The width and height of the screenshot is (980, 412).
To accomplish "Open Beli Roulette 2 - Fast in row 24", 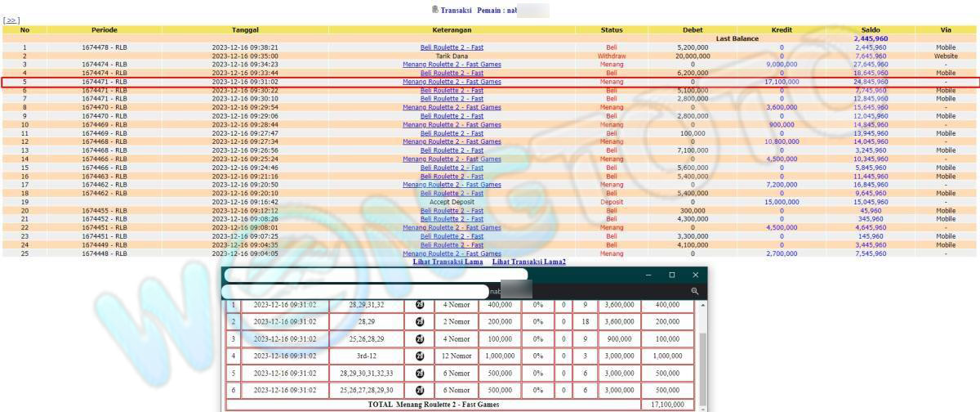I will [x=452, y=244].
